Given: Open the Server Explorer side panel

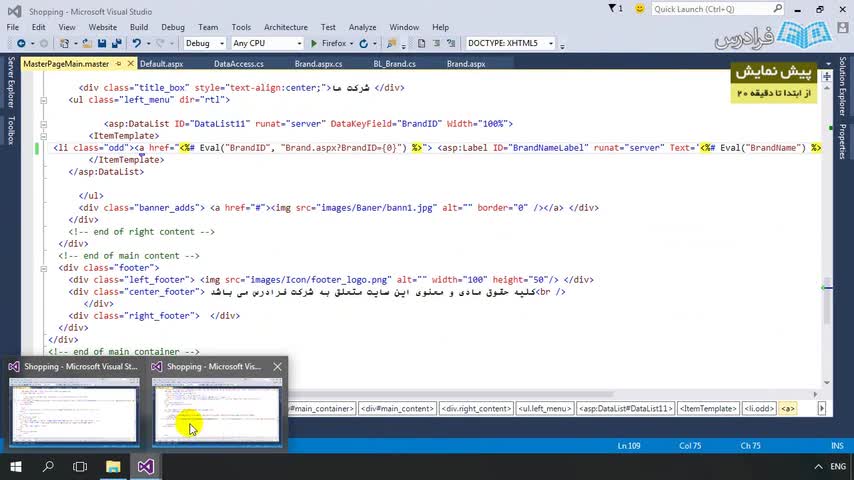Looking at the screenshot, I should (x=11, y=82).
